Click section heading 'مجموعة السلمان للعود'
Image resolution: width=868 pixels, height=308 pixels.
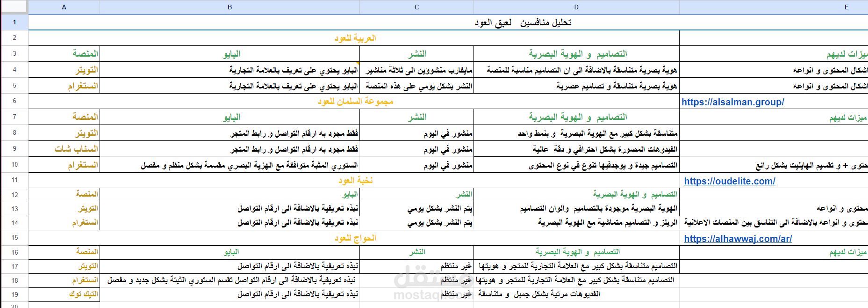point(355,101)
